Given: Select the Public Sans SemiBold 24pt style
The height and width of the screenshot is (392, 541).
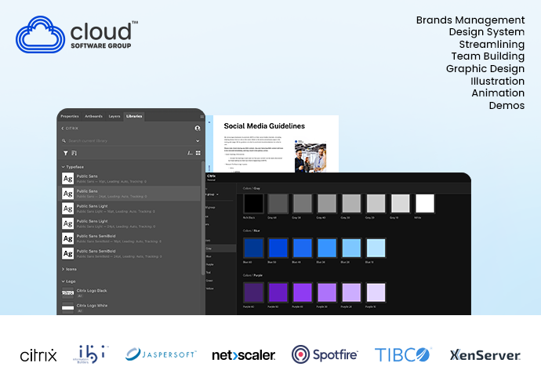Looking at the screenshot, I should coord(118,253).
